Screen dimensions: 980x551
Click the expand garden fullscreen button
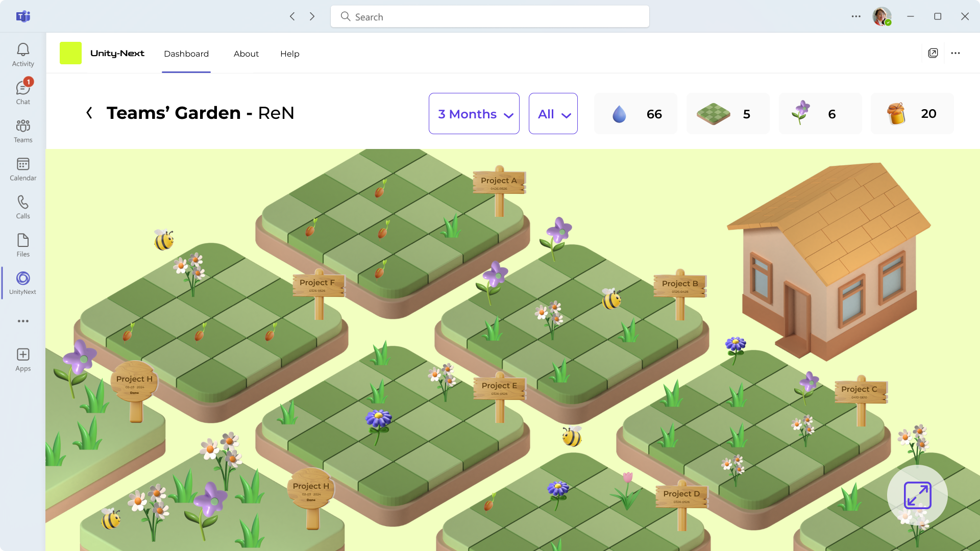917,495
